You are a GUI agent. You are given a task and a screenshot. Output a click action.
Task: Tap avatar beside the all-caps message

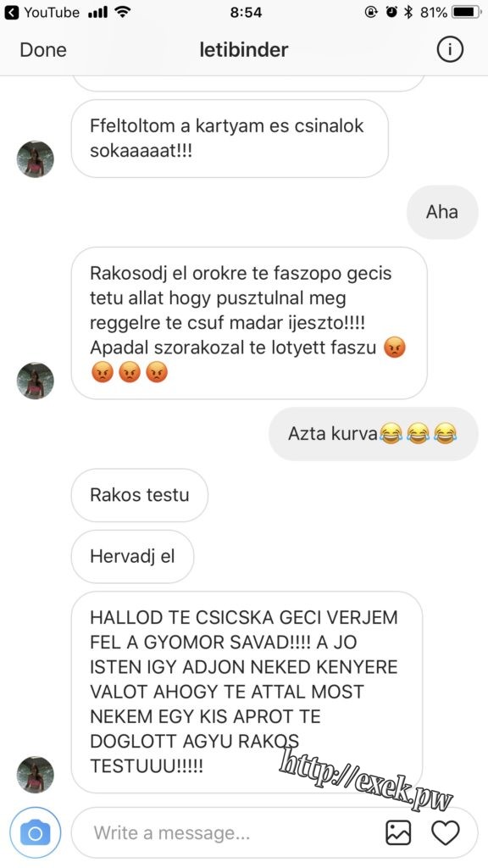click(x=36, y=775)
